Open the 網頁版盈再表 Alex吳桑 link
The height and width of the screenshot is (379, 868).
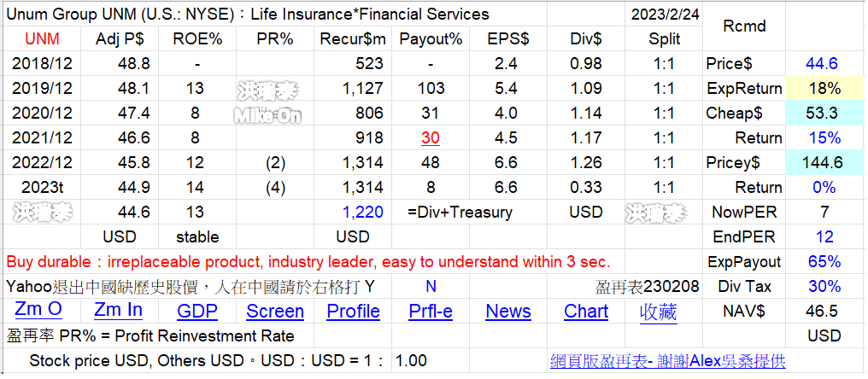tap(667, 361)
